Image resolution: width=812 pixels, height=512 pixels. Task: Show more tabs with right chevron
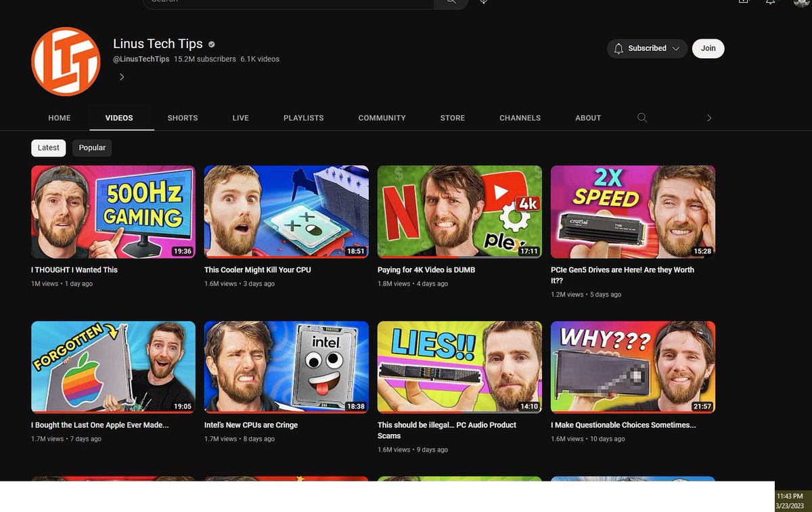pyautogui.click(x=709, y=118)
